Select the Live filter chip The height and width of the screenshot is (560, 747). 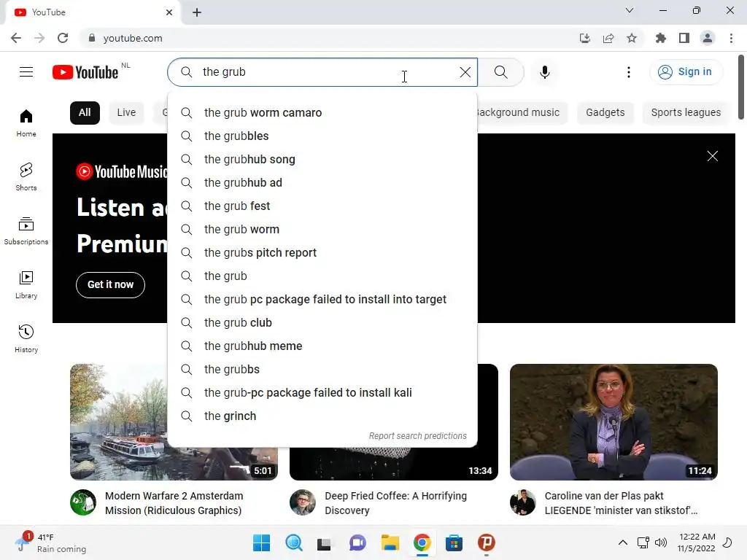point(126,113)
